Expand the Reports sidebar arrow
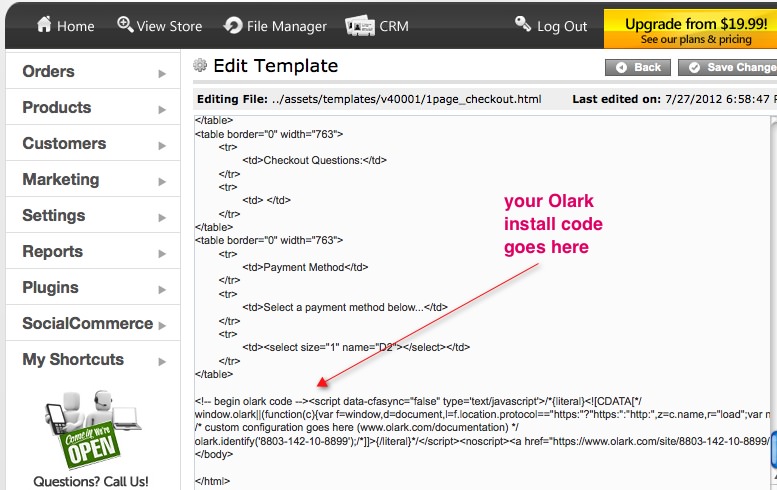The width and height of the screenshot is (777, 490). [x=161, y=253]
